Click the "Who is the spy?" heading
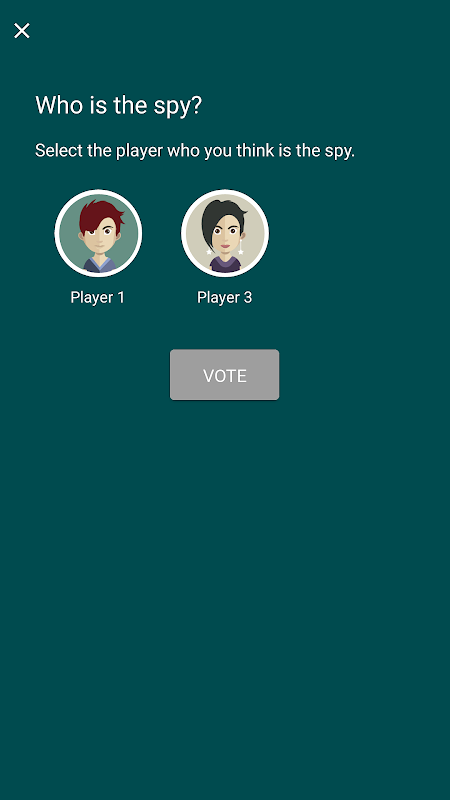450x800 pixels. [118, 106]
